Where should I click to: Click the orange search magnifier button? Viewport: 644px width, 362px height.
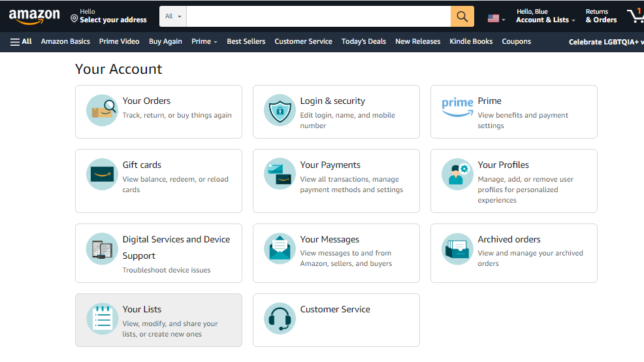462,16
